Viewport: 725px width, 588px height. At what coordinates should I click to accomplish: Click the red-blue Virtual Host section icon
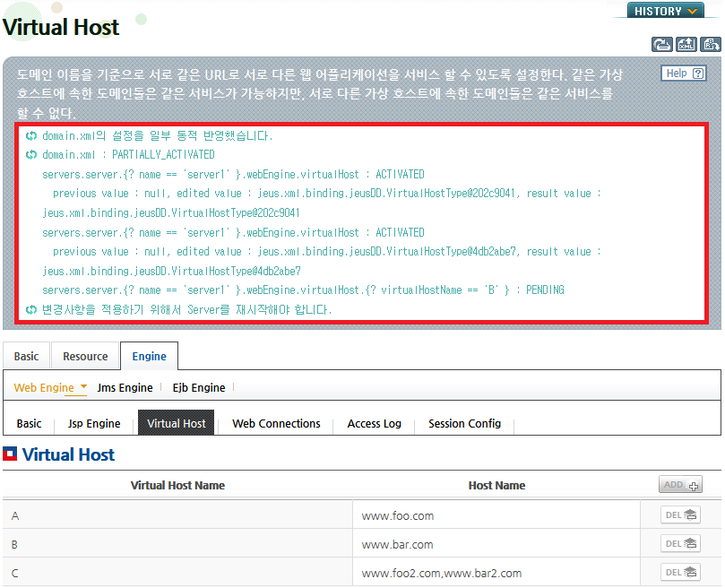pyautogui.click(x=10, y=454)
